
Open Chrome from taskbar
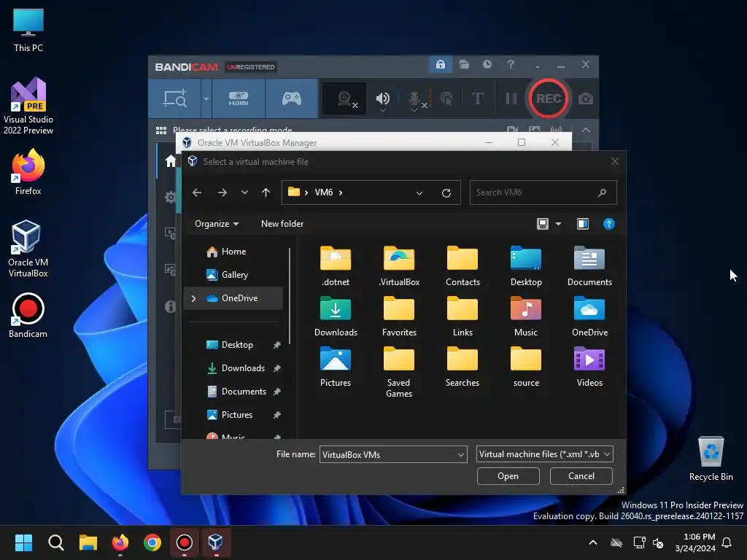(x=152, y=542)
